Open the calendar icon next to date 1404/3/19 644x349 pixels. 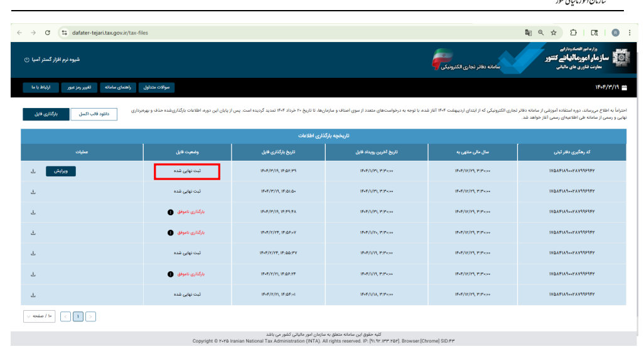pyautogui.click(x=625, y=87)
